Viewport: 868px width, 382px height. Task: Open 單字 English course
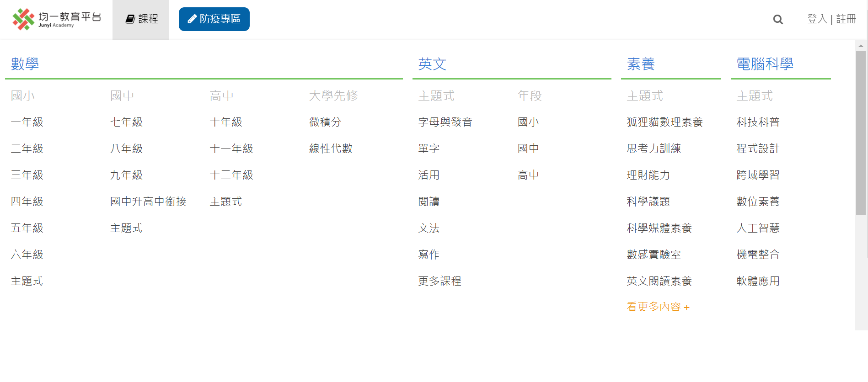[429, 149]
